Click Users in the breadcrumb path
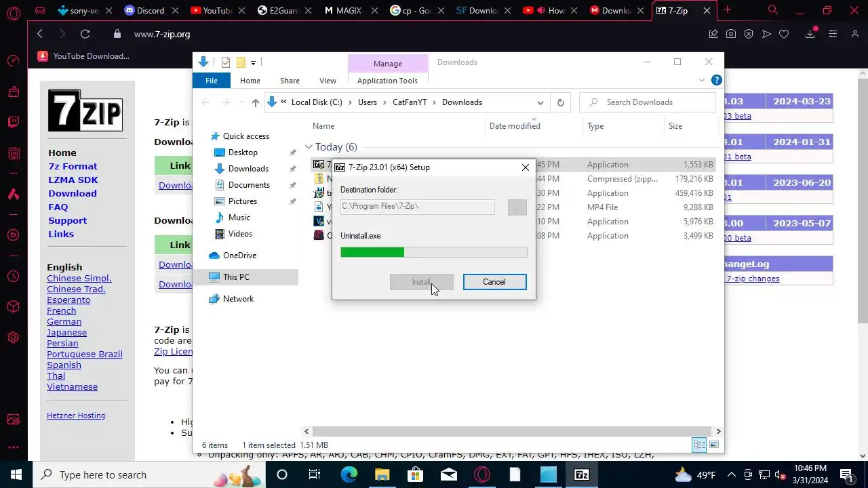868x488 pixels. pyautogui.click(x=367, y=102)
